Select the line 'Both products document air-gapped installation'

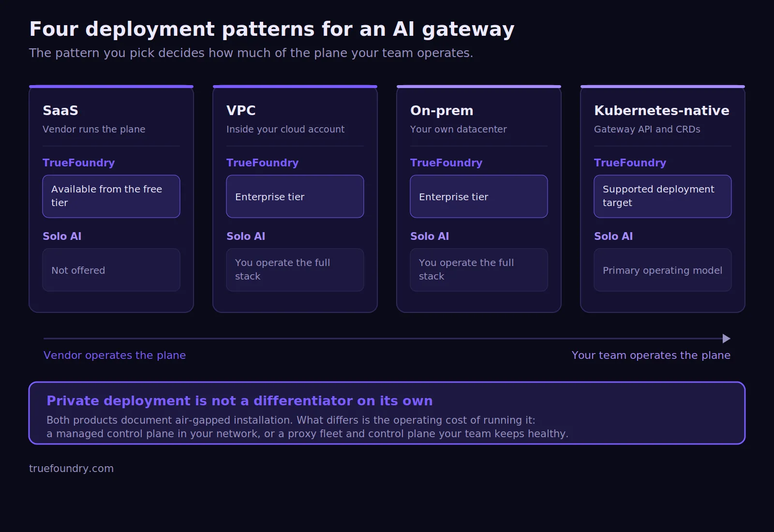point(291,420)
